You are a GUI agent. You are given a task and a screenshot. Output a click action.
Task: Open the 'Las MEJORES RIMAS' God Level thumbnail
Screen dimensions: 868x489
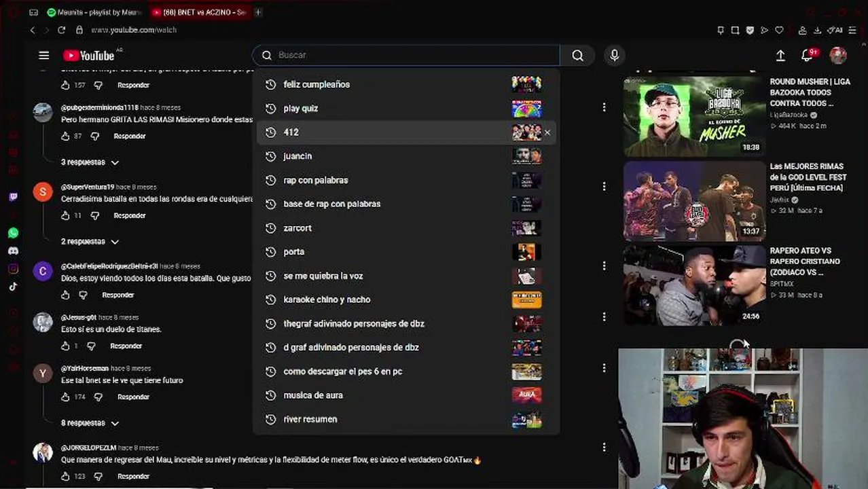[694, 201]
